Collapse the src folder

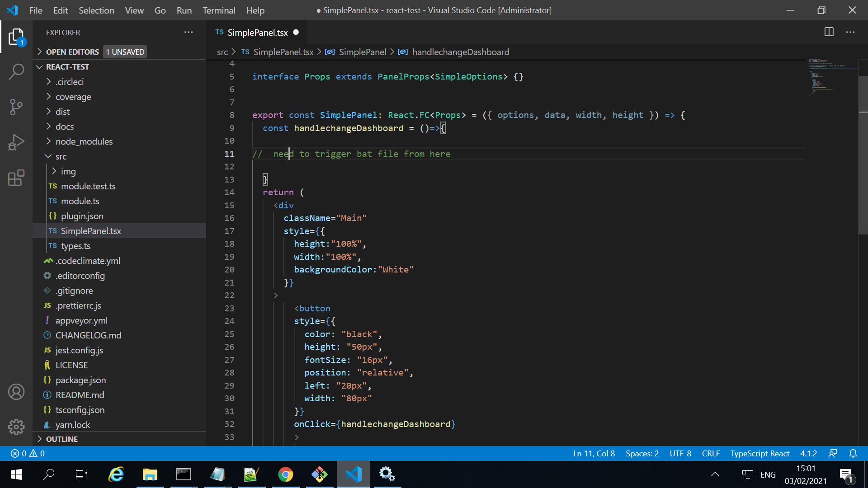pos(61,156)
